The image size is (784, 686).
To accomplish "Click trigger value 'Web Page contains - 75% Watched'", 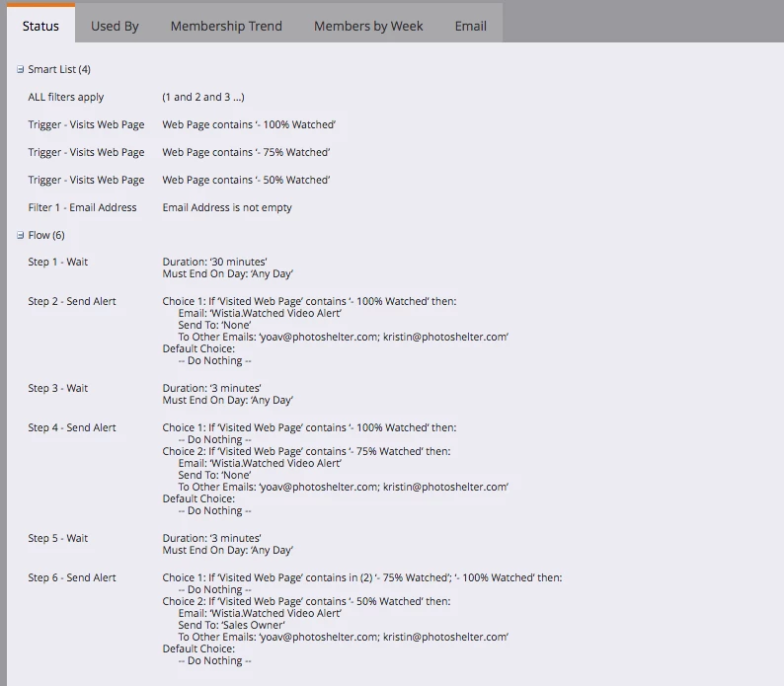I will [x=246, y=152].
